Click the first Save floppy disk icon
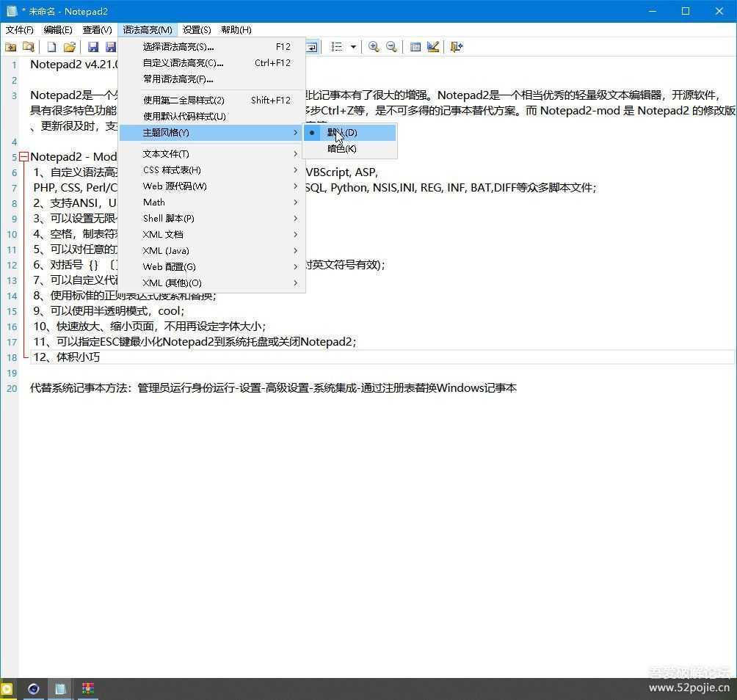The width and height of the screenshot is (737, 700). [x=93, y=47]
